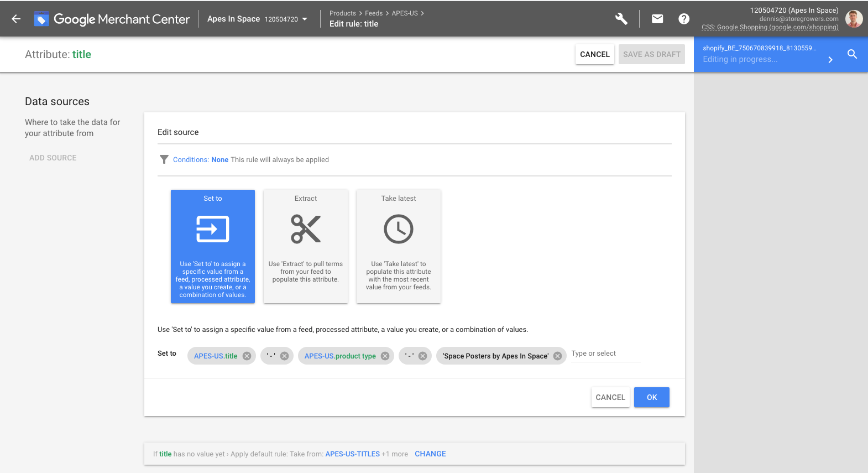This screenshot has width=868, height=473.
Task: Click the search magnifier in blue panel
Action: point(852,54)
